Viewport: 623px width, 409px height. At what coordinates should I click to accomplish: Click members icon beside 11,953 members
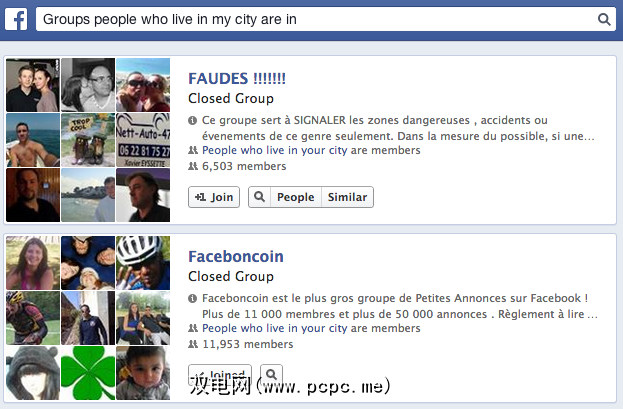click(x=193, y=344)
